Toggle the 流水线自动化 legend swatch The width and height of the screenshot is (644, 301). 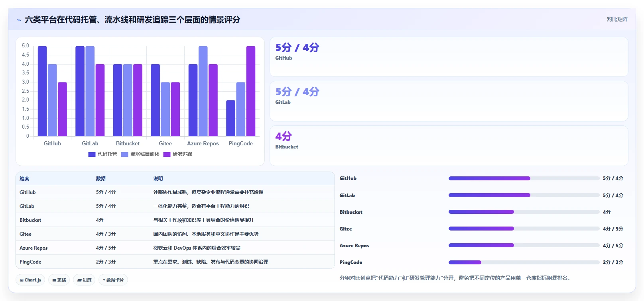pyautogui.click(x=125, y=154)
